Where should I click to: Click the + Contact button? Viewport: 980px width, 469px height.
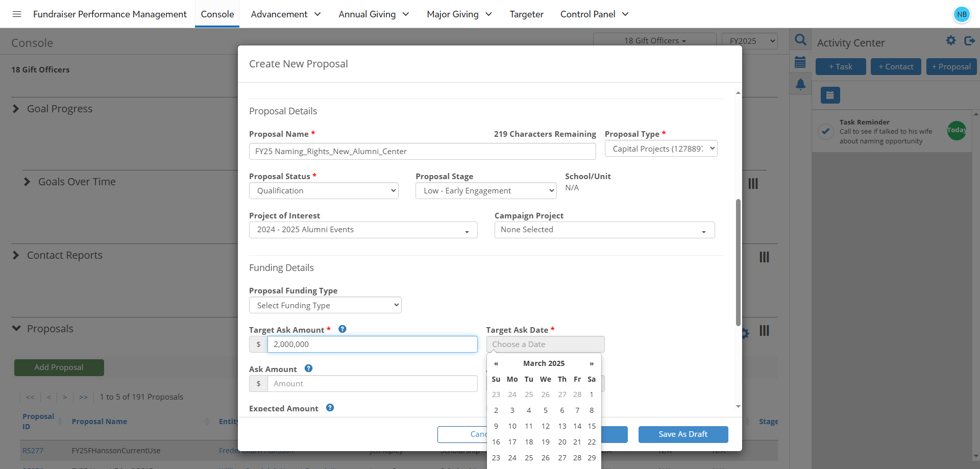pyautogui.click(x=896, y=66)
